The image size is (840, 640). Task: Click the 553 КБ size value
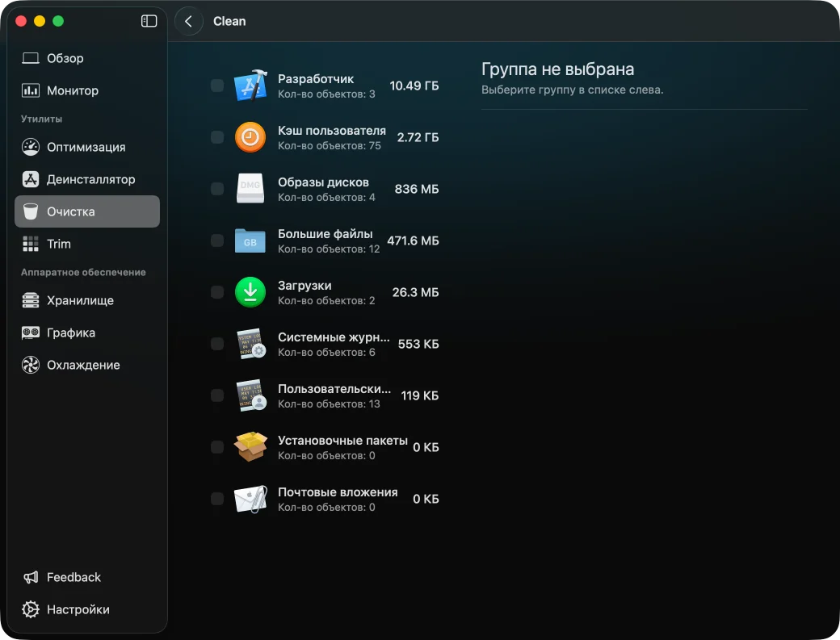coord(418,344)
